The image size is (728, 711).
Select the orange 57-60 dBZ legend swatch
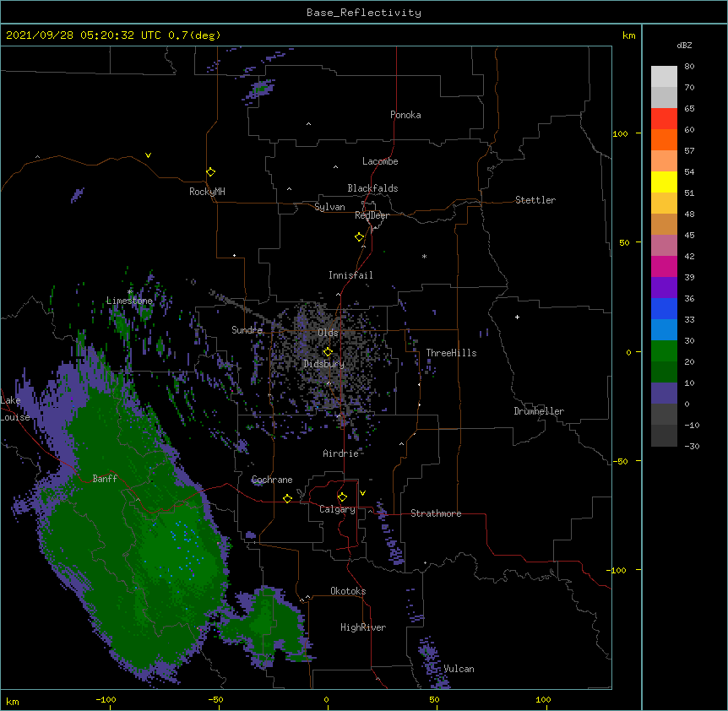(x=664, y=139)
